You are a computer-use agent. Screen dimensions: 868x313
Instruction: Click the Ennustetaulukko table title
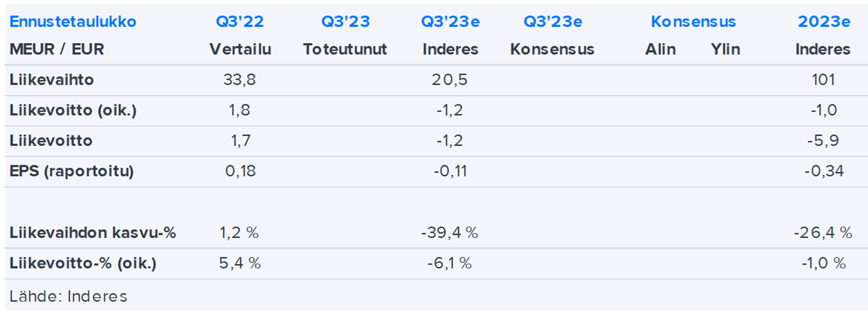(x=73, y=22)
